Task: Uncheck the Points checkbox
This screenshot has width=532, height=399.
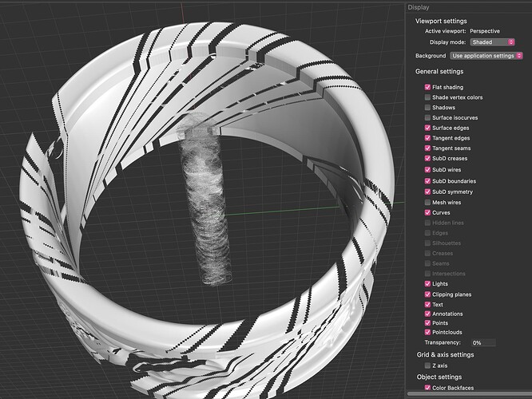Action: pyautogui.click(x=427, y=323)
